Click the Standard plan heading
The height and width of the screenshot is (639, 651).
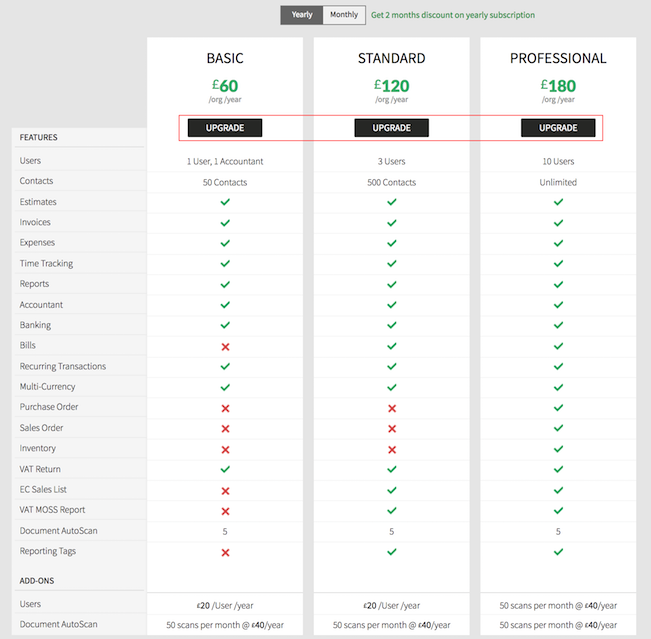(391, 58)
